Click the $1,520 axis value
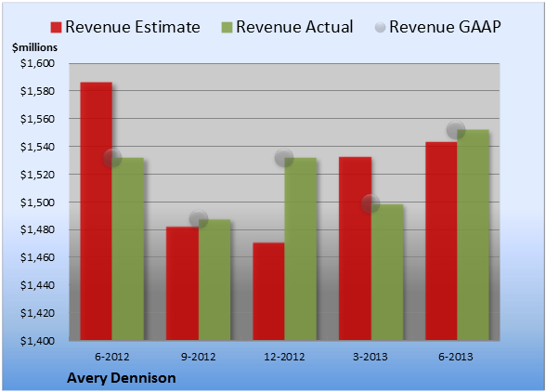546x392 pixels. click(37, 175)
